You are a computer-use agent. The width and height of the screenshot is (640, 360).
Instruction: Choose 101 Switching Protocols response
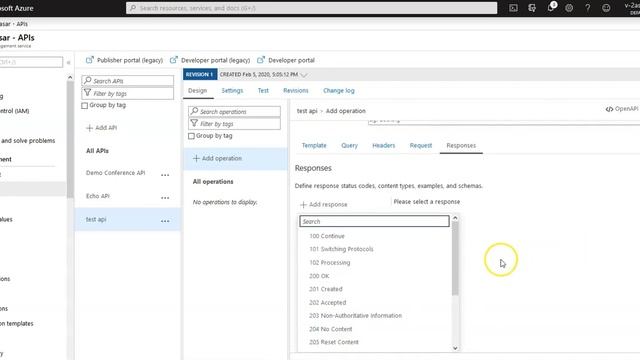point(341,249)
